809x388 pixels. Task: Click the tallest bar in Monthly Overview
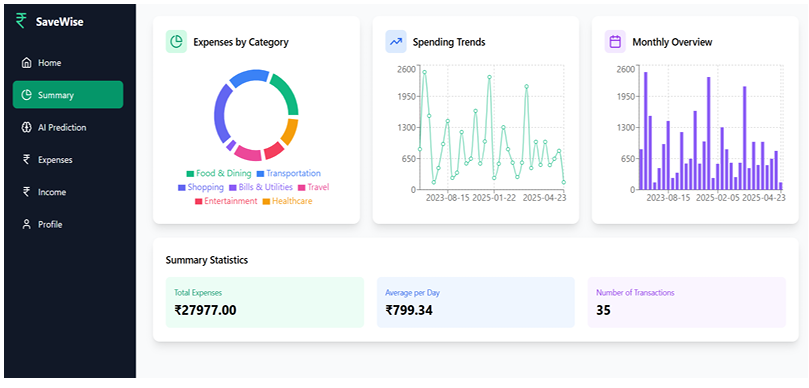point(645,131)
